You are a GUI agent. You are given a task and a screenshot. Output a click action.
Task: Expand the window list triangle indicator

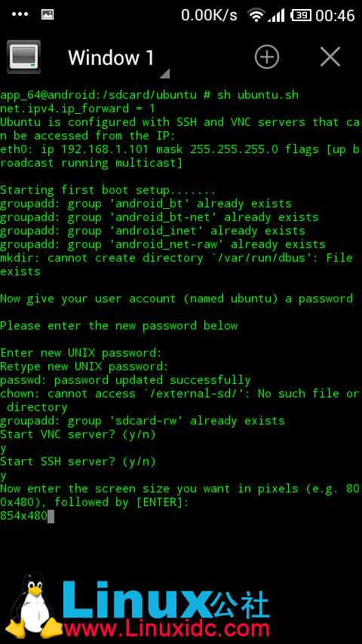click(164, 73)
